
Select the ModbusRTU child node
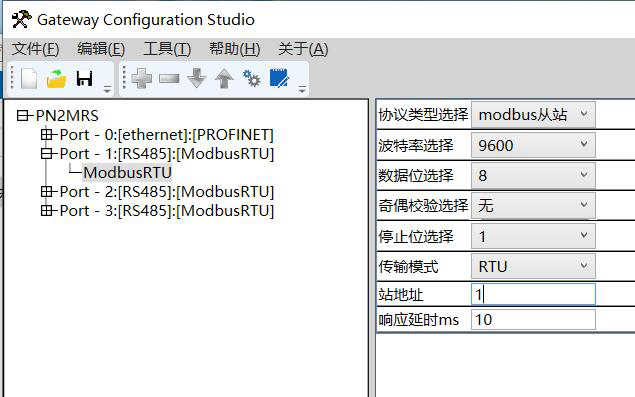(x=127, y=173)
